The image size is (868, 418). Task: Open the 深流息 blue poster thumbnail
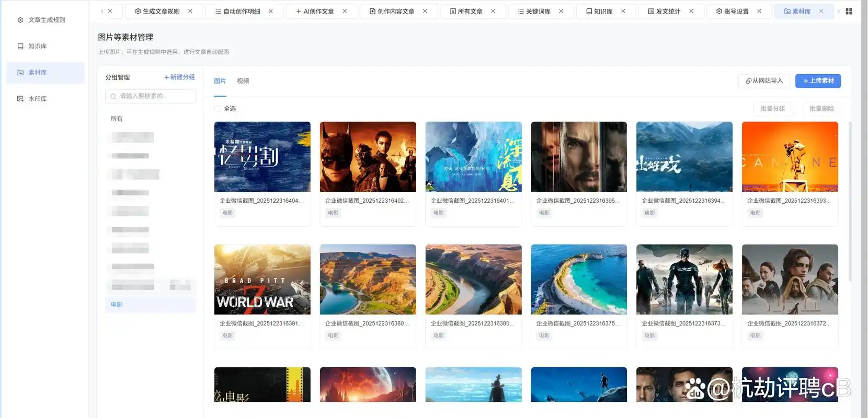pos(474,157)
